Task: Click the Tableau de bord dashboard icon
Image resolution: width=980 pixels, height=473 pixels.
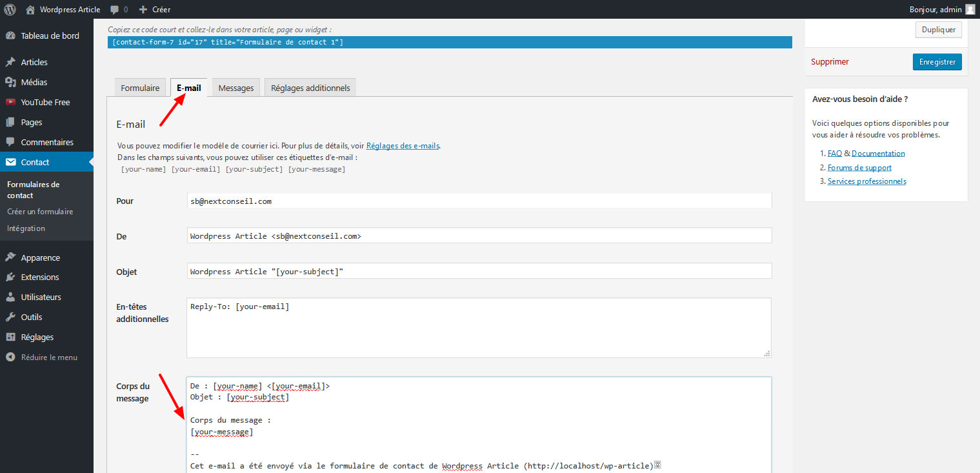Action: pyautogui.click(x=10, y=35)
